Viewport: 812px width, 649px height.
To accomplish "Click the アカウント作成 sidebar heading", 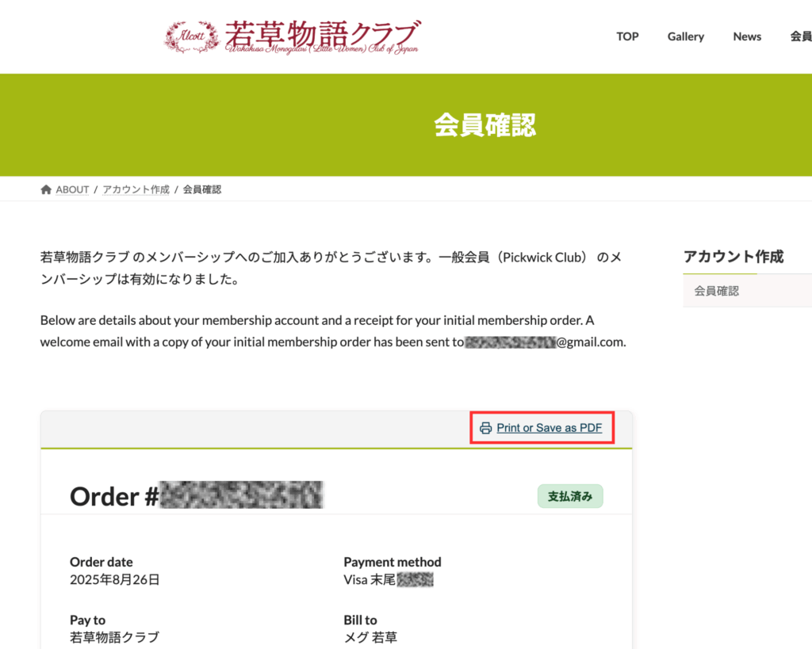I will pos(733,257).
